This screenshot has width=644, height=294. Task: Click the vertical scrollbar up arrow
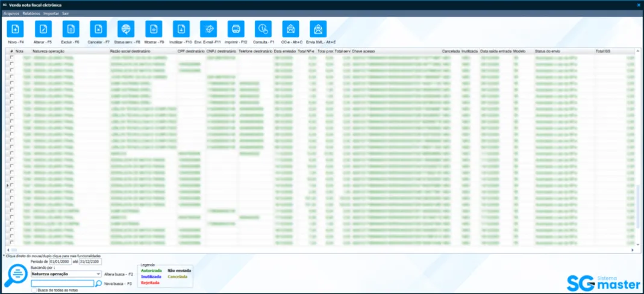(638, 51)
